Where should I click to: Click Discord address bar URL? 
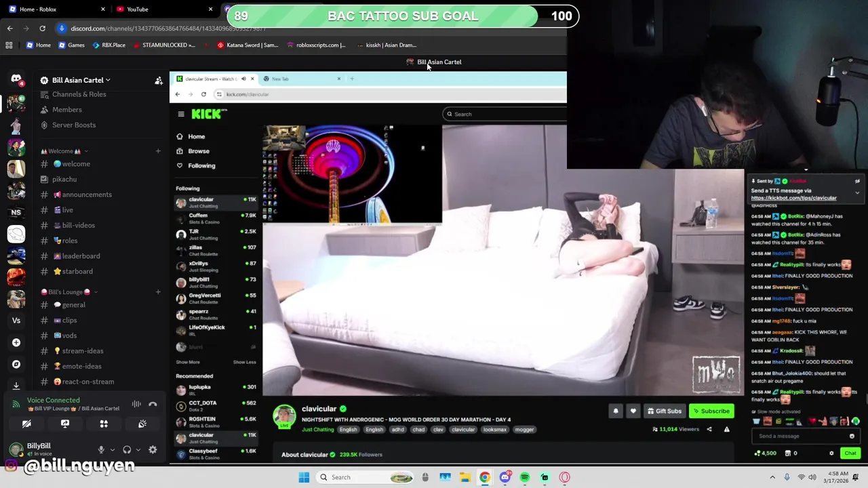click(x=168, y=28)
